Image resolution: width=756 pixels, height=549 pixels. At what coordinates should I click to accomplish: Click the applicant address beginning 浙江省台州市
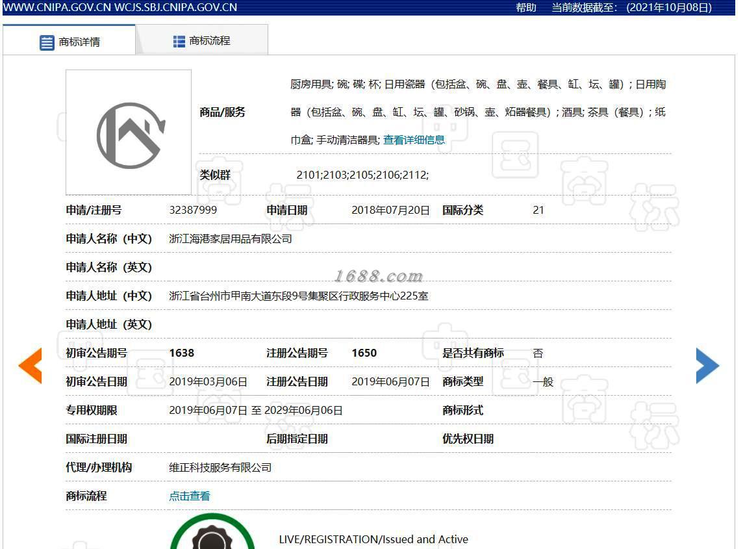299,296
